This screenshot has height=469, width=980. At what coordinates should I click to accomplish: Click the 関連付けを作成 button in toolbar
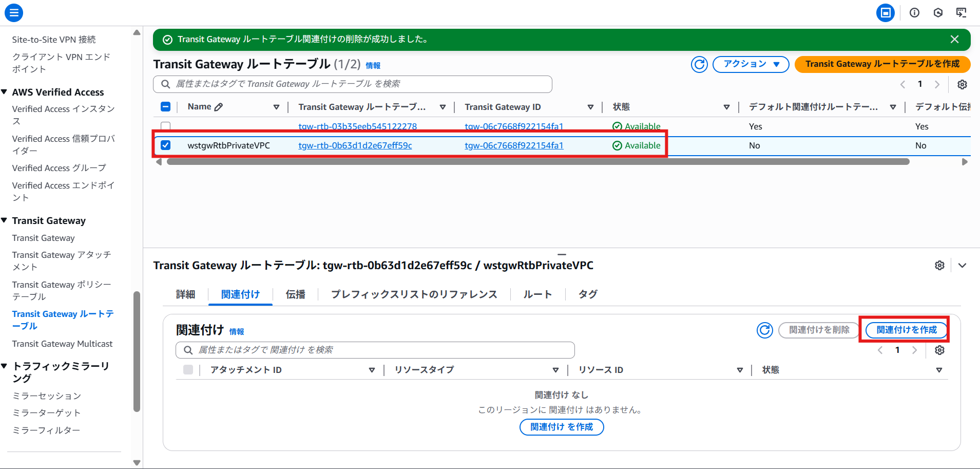click(x=907, y=330)
